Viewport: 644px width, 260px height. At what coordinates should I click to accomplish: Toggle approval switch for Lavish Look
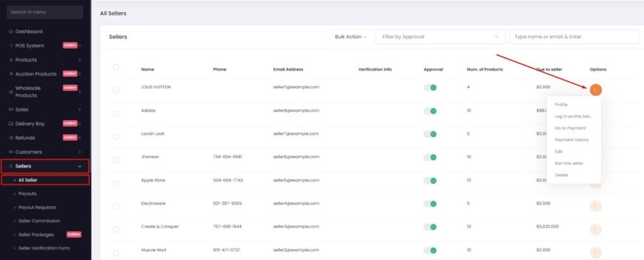pyautogui.click(x=430, y=134)
